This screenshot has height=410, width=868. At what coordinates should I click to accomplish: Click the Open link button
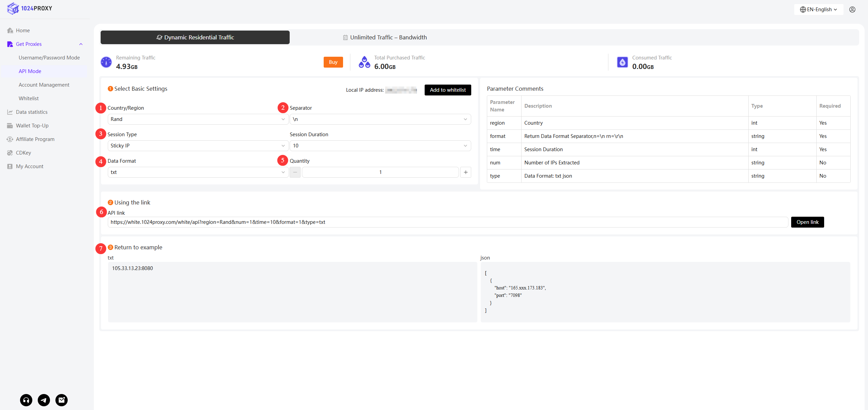point(807,222)
